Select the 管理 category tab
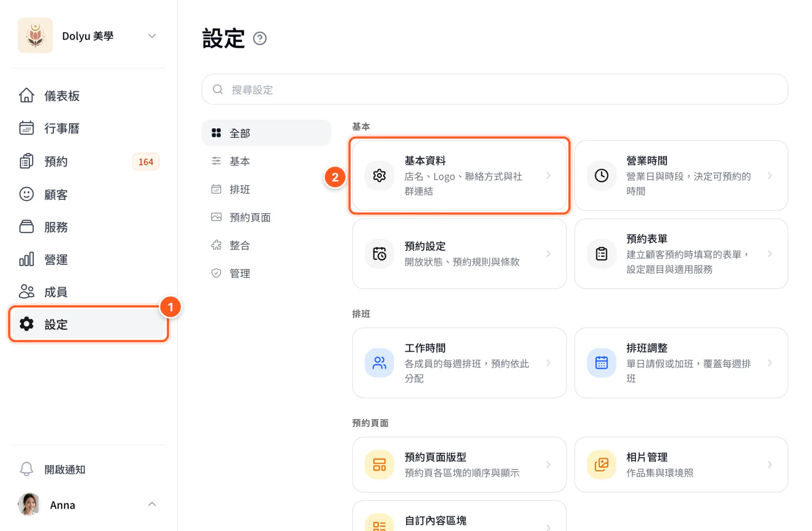This screenshot has height=531, width=812. 266,273
